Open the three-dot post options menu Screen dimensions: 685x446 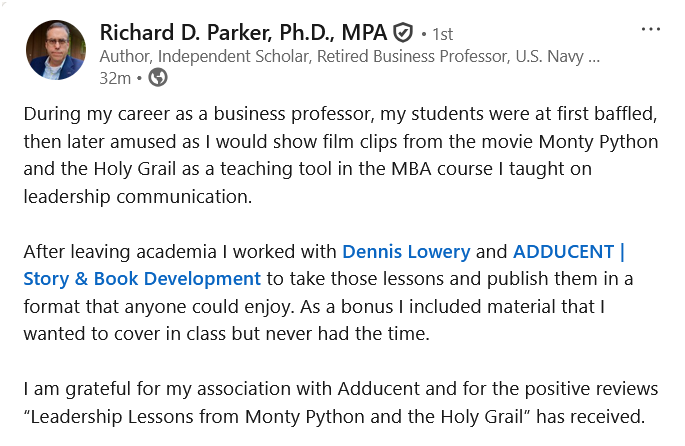(x=650, y=29)
